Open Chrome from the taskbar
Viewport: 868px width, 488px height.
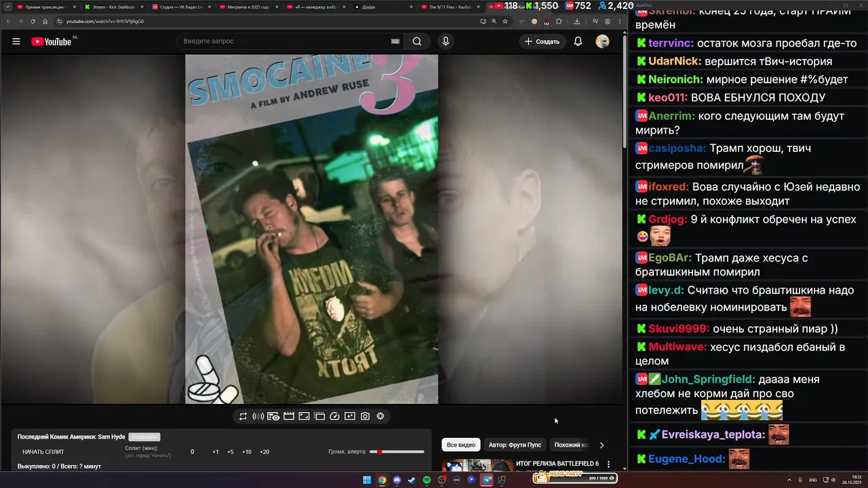pyautogui.click(x=382, y=480)
